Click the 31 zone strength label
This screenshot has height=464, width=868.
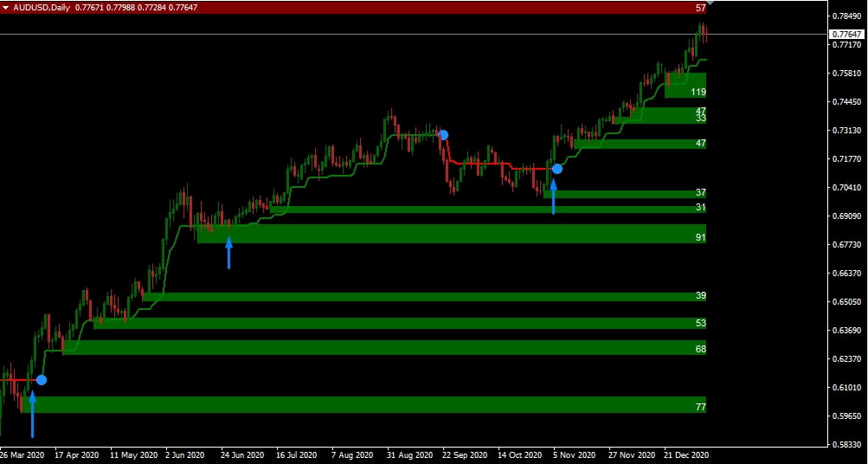tap(701, 208)
